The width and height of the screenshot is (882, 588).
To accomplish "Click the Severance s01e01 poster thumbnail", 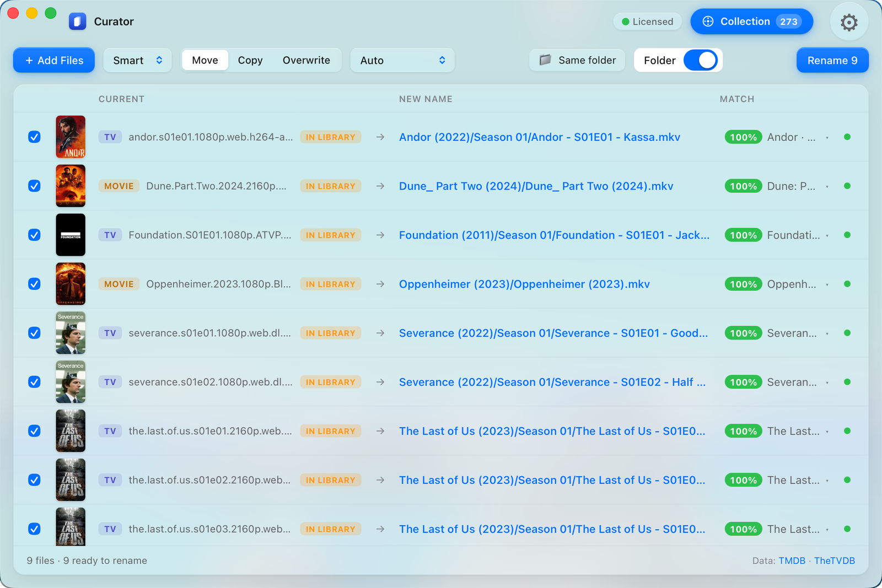I will (71, 333).
